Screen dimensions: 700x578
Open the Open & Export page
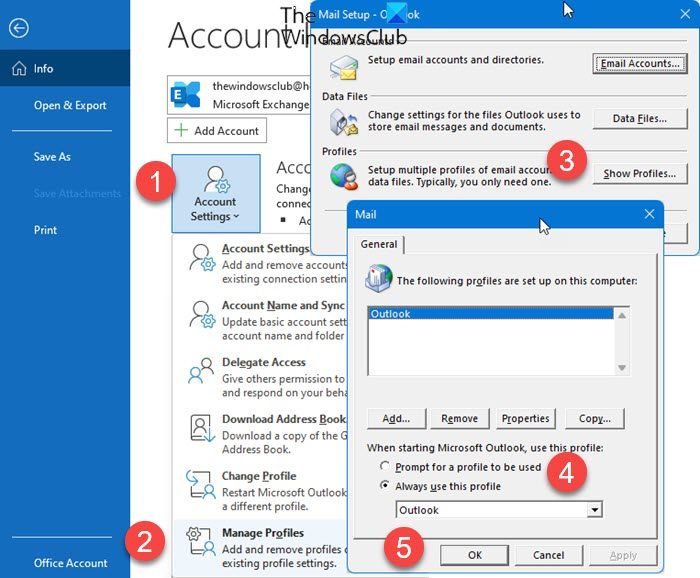click(x=70, y=105)
